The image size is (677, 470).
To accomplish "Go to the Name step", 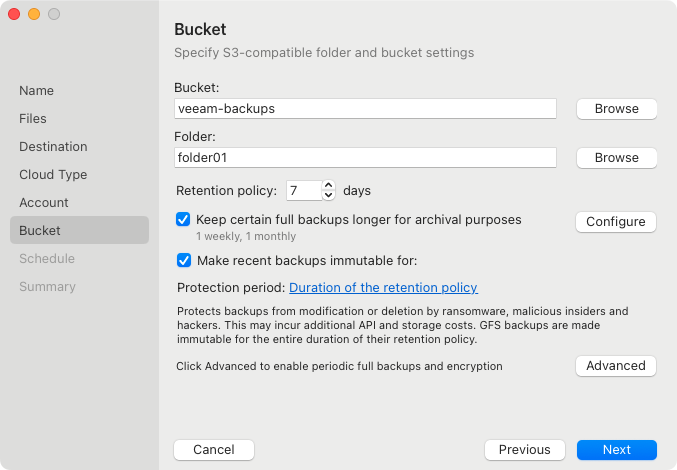I will 37,90.
